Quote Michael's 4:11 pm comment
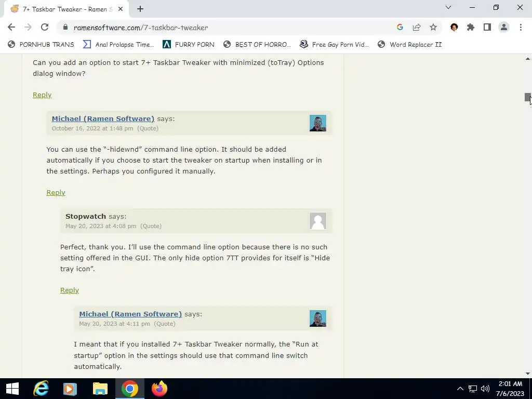 [165, 324]
